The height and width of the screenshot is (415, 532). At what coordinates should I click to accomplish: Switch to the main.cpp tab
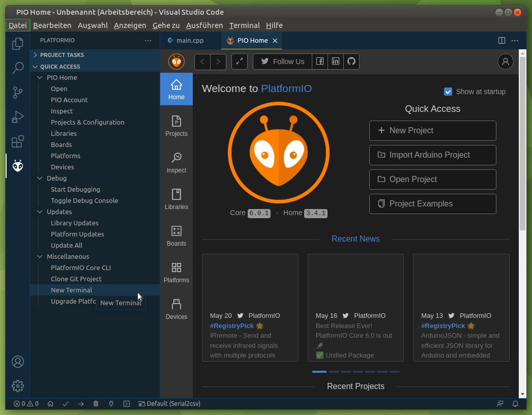(x=190, y=40)
